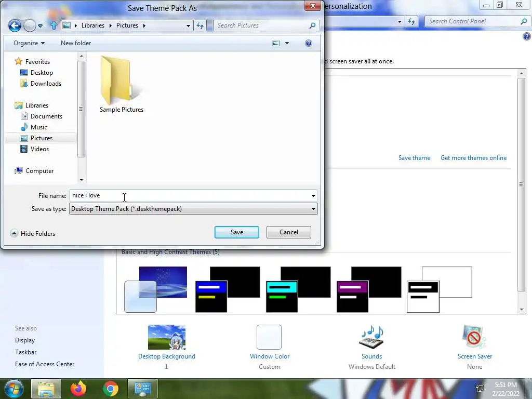The image size is (532, 399).
Task: Expand the view options dropdown arrow
Action: [287, 43]
